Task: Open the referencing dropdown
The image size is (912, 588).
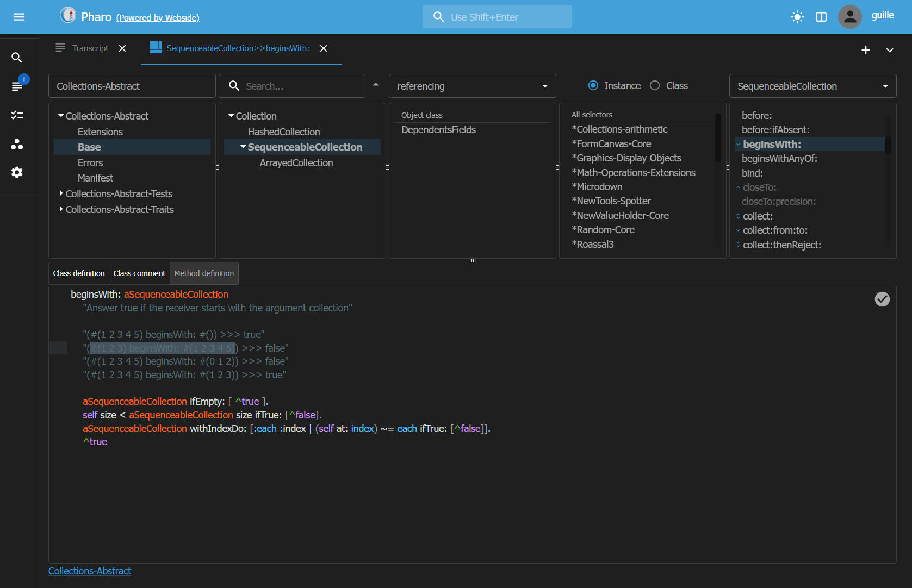Action: click(x=472, y=86)
